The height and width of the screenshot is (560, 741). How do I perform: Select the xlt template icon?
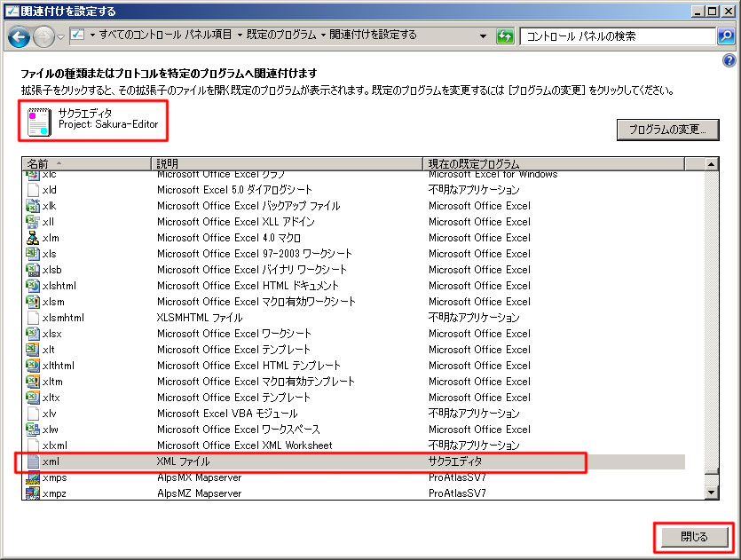[33, 350]
